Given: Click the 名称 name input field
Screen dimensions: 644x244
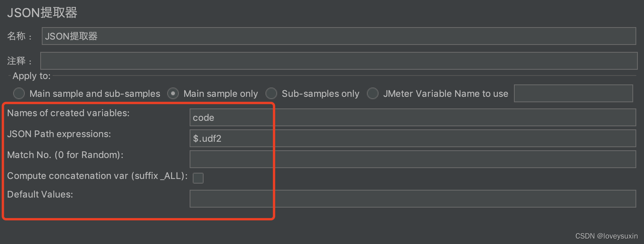Looking at the screenshot, I should [x=271, y=36].
